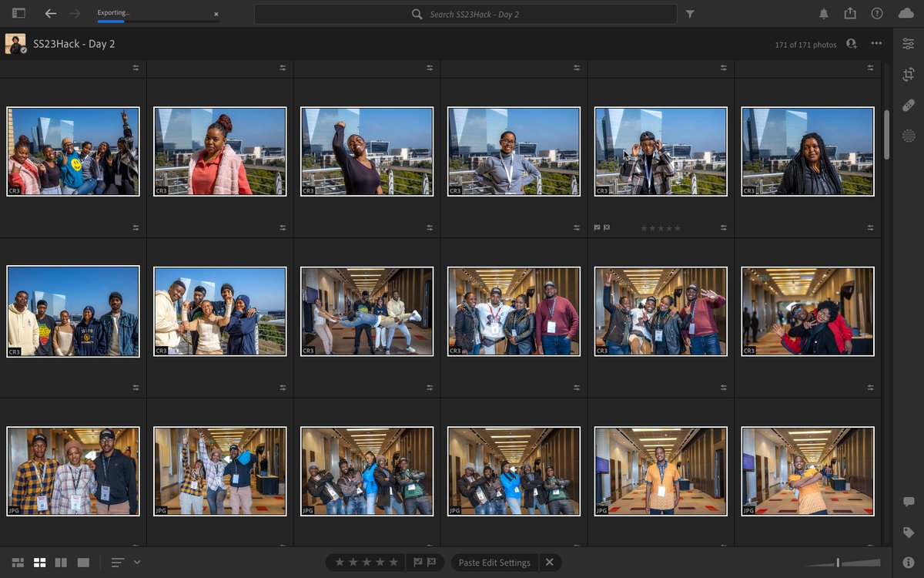
Task: Click edit-adjust icon under long braids woman photo
Action: pos(871,227)
